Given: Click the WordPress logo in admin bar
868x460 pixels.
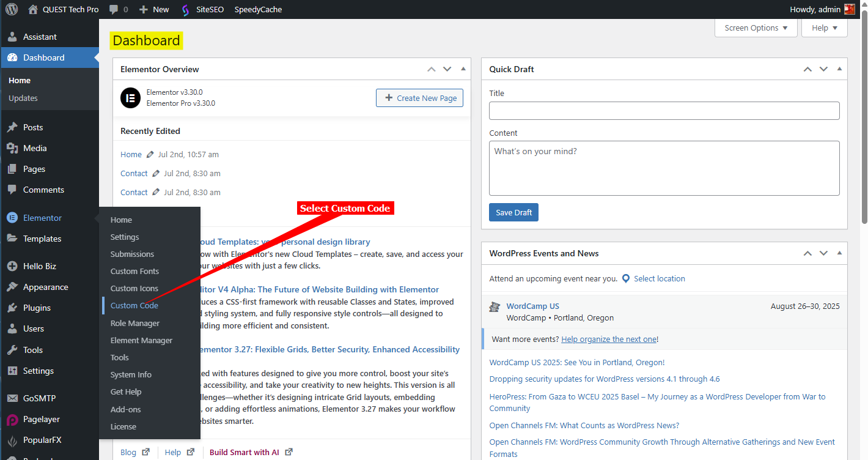Looking at the screenshot, I should pos(12,9).
